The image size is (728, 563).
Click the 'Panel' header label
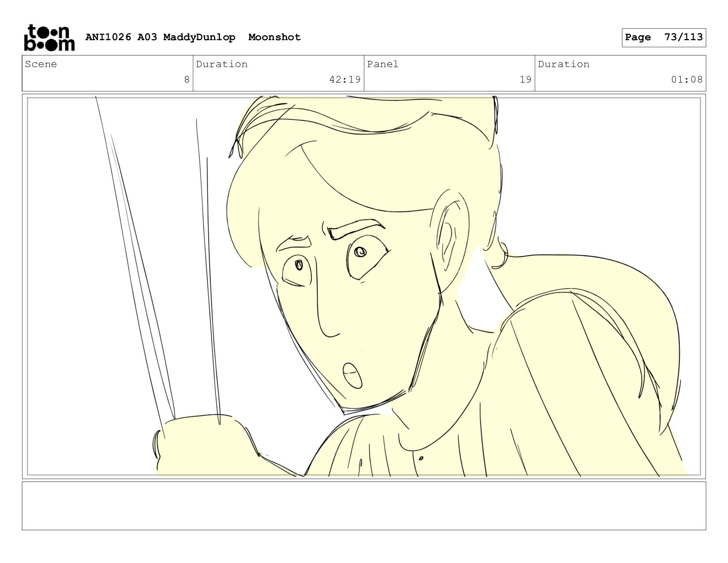383,64
